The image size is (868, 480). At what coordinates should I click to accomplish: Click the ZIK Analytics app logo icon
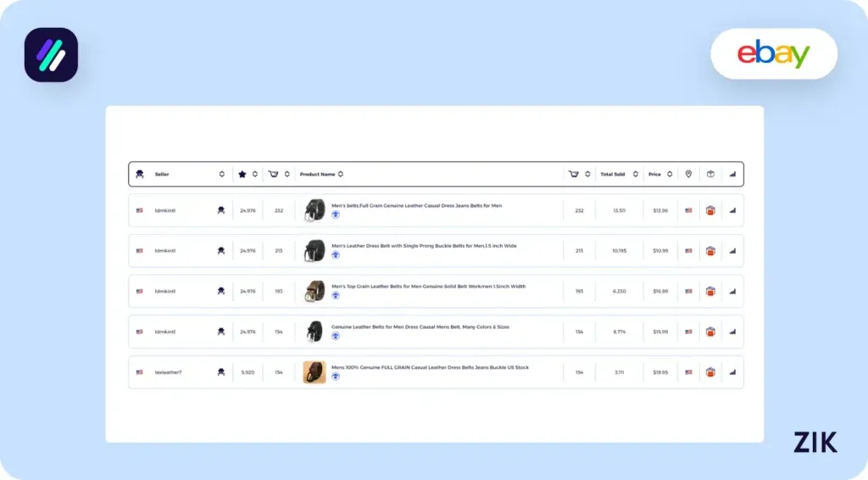point(51,55)
